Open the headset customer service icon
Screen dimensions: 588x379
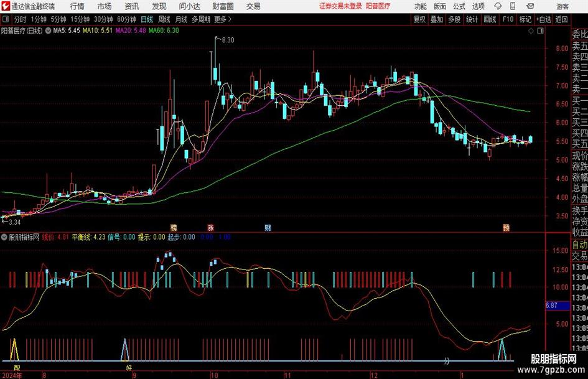point(498,6)
